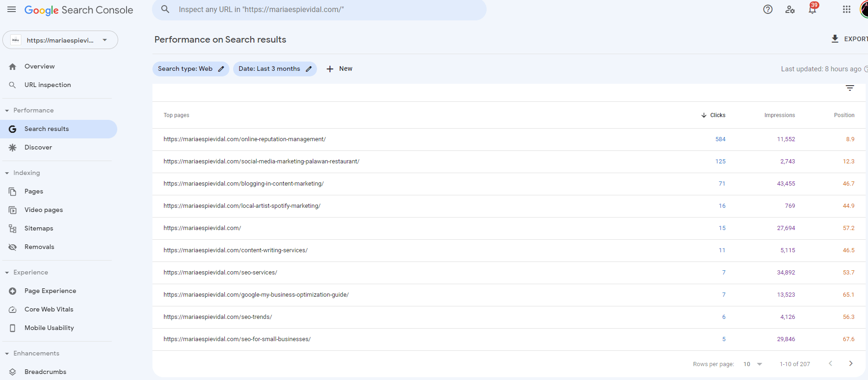The height and width of the screenshot is (380, 868).
Task: Click the EXPORT download icon
Action: click(x=835, y=39)
